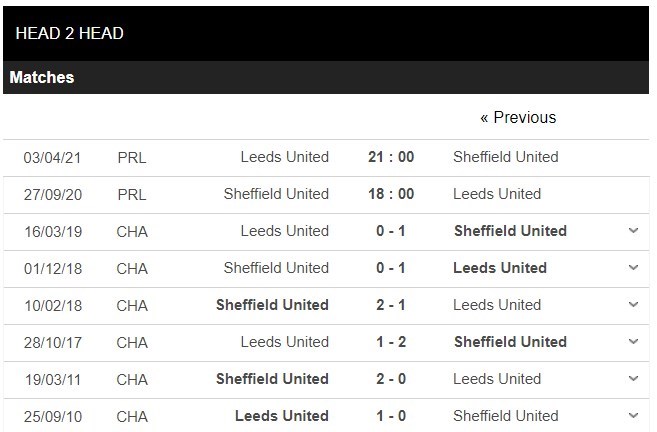657x432 pixels.
Task: Open the 21 : 00 kickoff match
Action: pyautogui.click(x=390, y=157)
